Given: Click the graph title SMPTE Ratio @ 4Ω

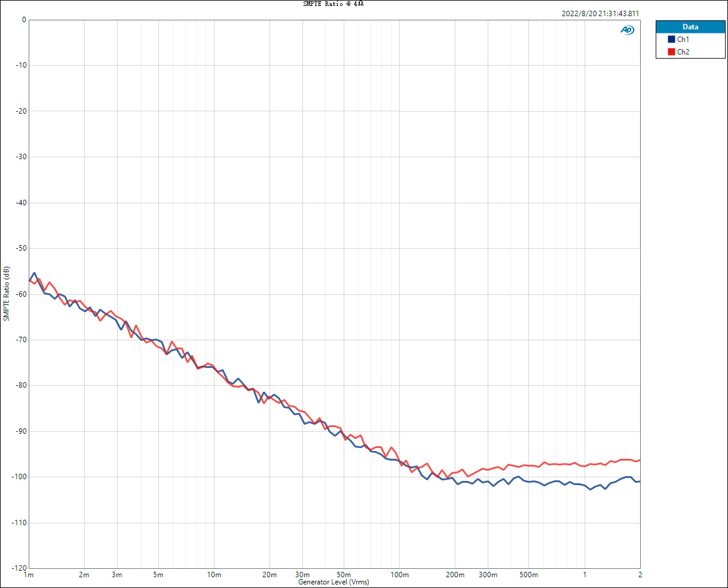Looking at the screenshot, I should click(334, 4).
